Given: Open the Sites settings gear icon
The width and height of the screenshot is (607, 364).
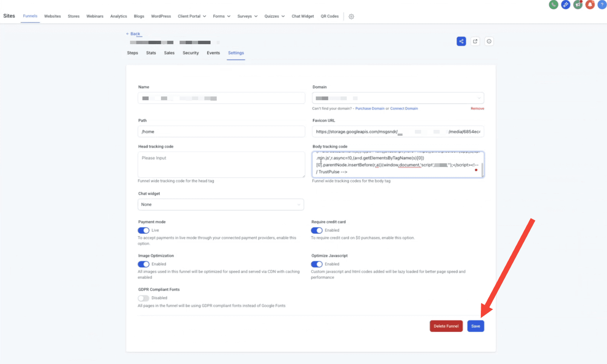Looking at the screenshot, I should coord(351,16).
